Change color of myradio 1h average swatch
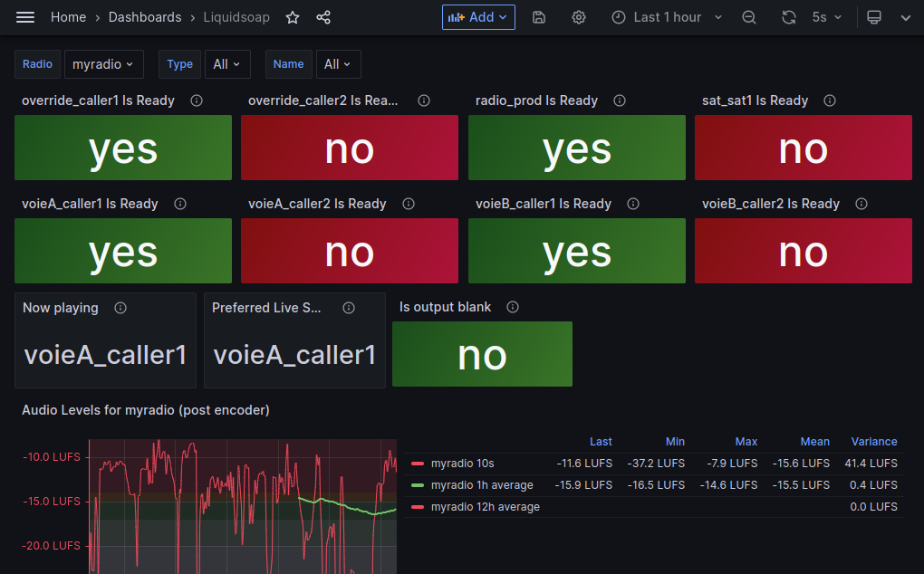 [418, 485]
